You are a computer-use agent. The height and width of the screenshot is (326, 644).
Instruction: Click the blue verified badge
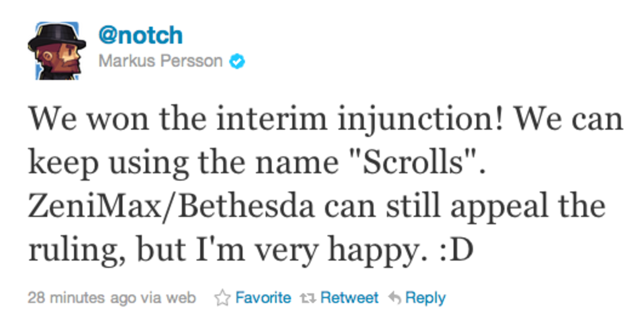237,62
